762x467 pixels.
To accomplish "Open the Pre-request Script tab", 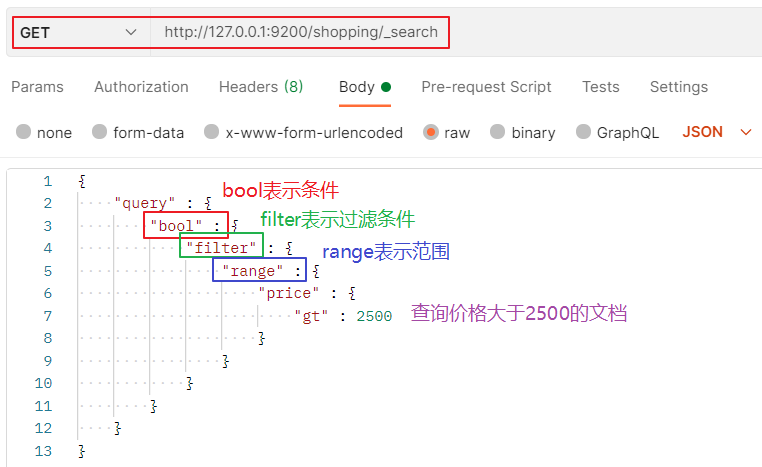I will pos(486,87).
